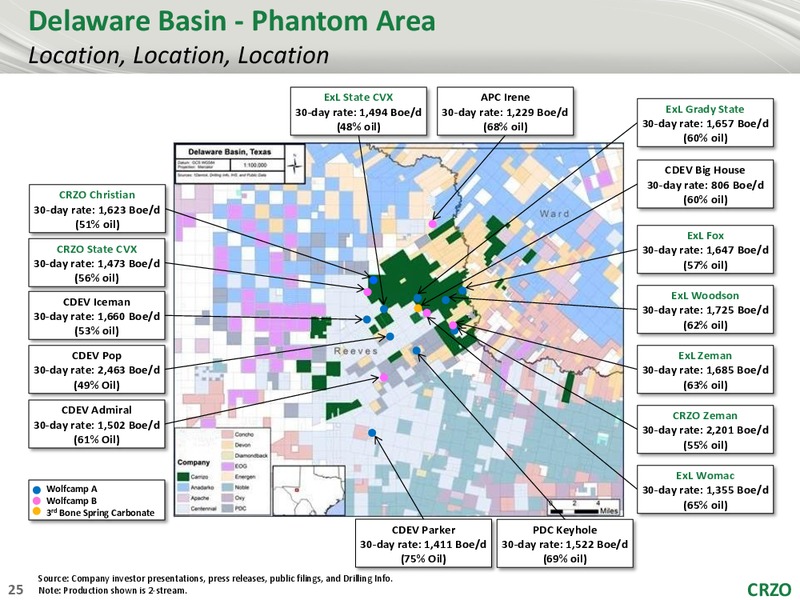The image size is (800, 600).
Task: Click the '1:100,000' map scale text
Action: [256, 165]
